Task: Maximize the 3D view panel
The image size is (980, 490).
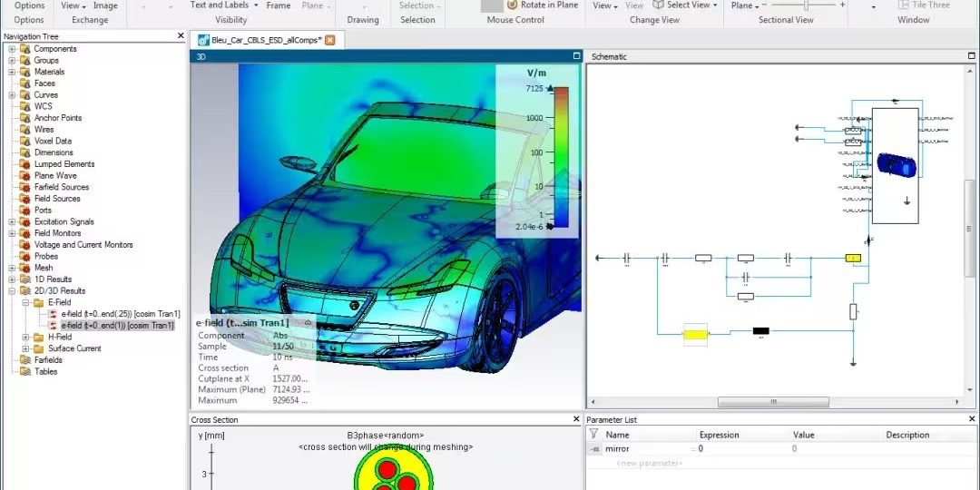Action: (576, 56)
